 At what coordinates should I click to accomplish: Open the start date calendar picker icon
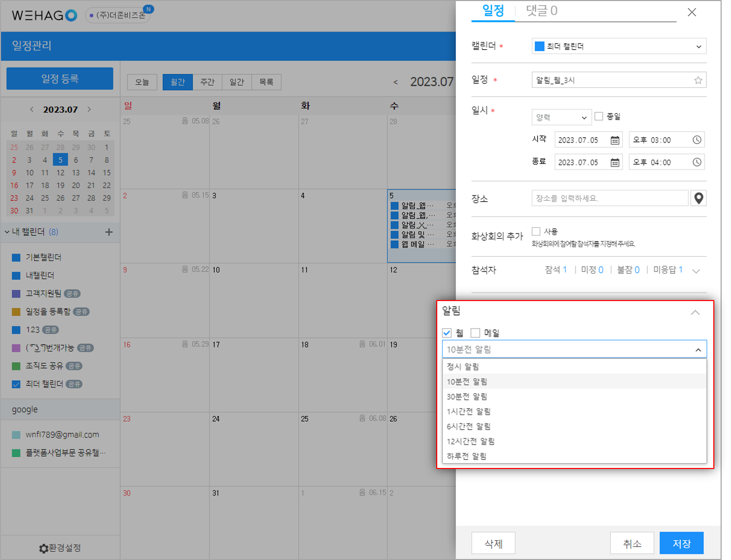(615, 140)
